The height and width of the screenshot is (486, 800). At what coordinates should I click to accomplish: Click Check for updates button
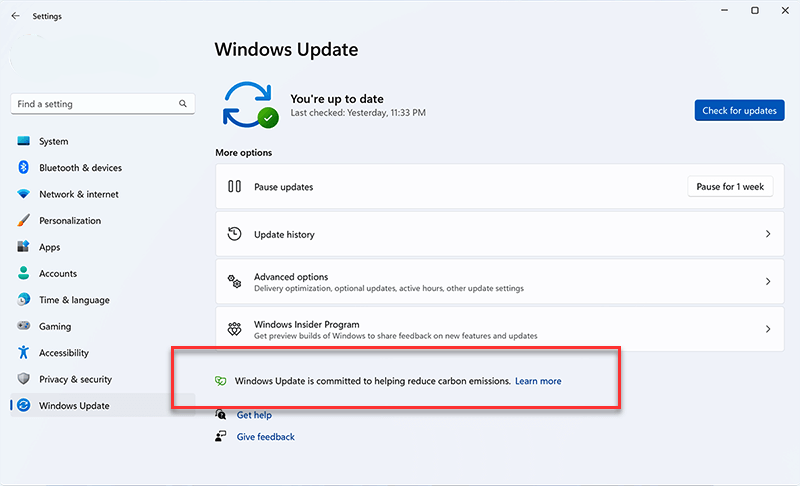click(739, 110)
